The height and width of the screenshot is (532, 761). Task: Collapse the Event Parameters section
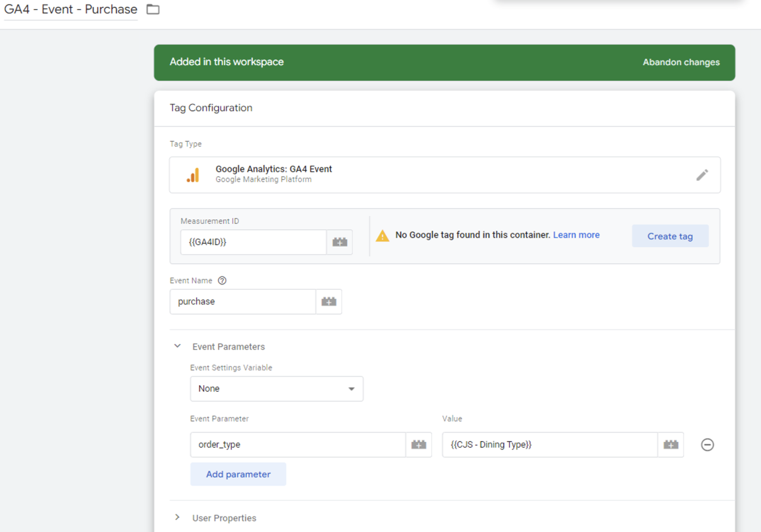(x=178, y=346)
